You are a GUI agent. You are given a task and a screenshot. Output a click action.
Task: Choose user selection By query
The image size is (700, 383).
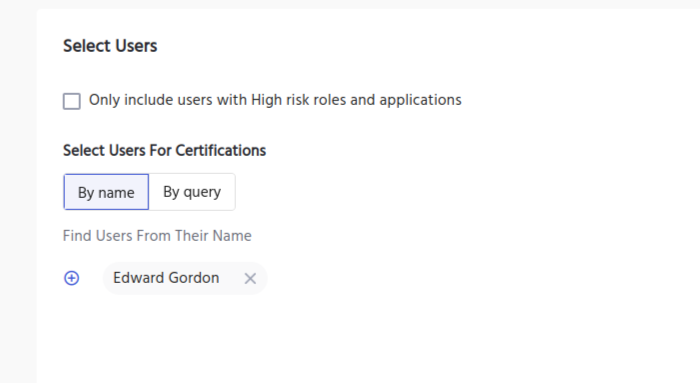[x=192, y=192]
